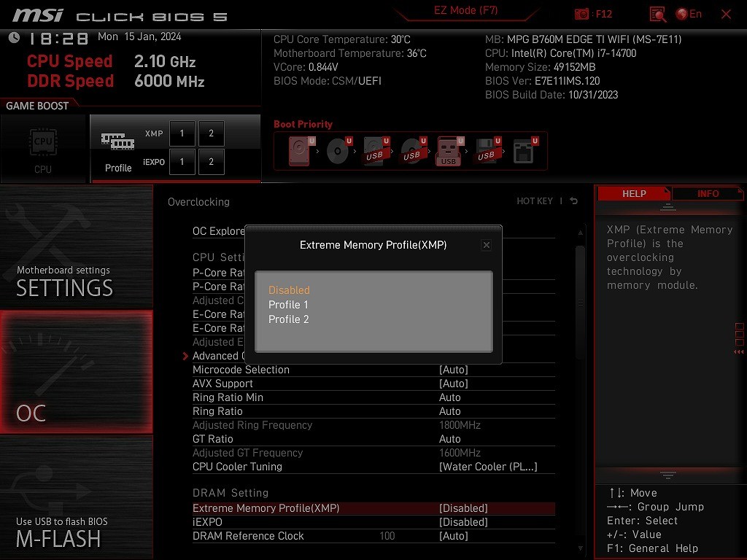Close the Extreme Memory Profile dialog

pyautogui.click(x=487, y=246)
